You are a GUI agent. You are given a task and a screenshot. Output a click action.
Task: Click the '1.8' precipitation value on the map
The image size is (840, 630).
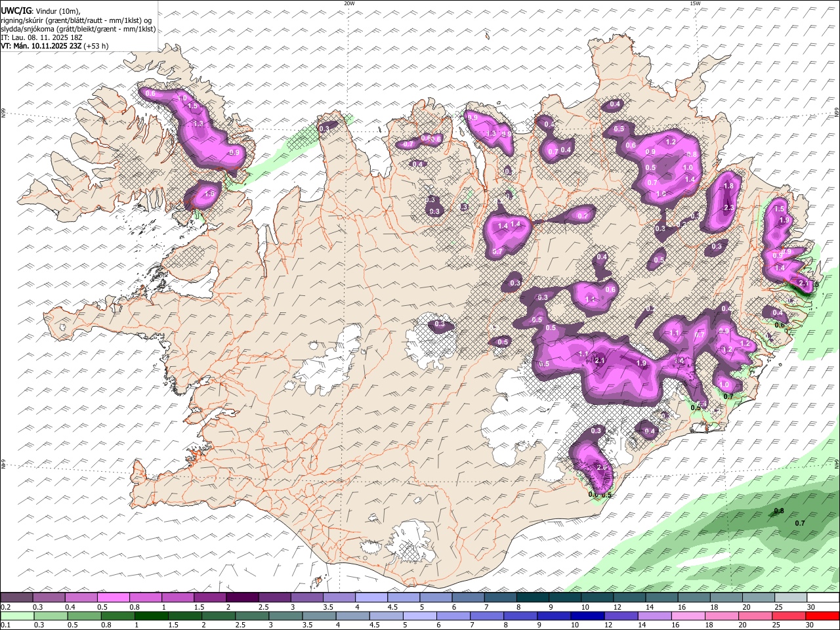point(728,186)
